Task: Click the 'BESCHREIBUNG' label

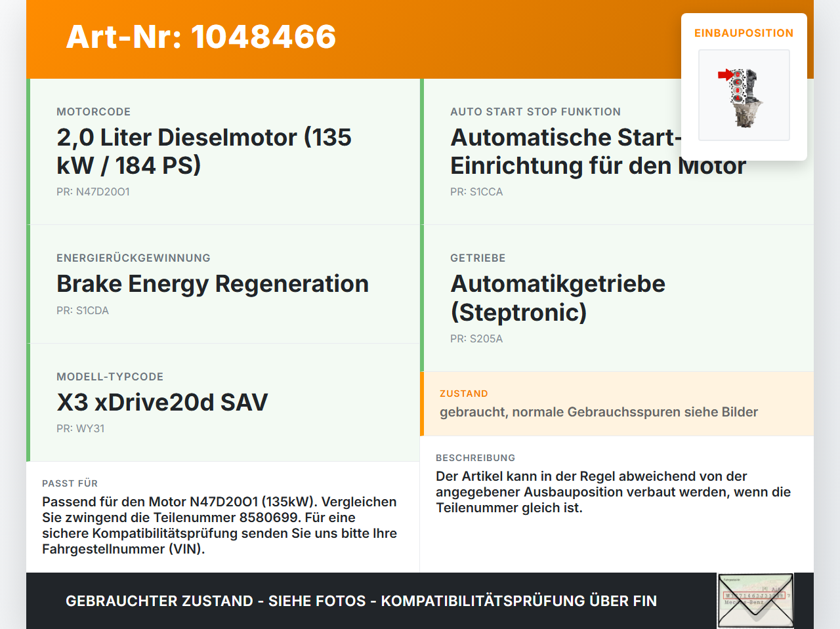Action: (476, 458)
